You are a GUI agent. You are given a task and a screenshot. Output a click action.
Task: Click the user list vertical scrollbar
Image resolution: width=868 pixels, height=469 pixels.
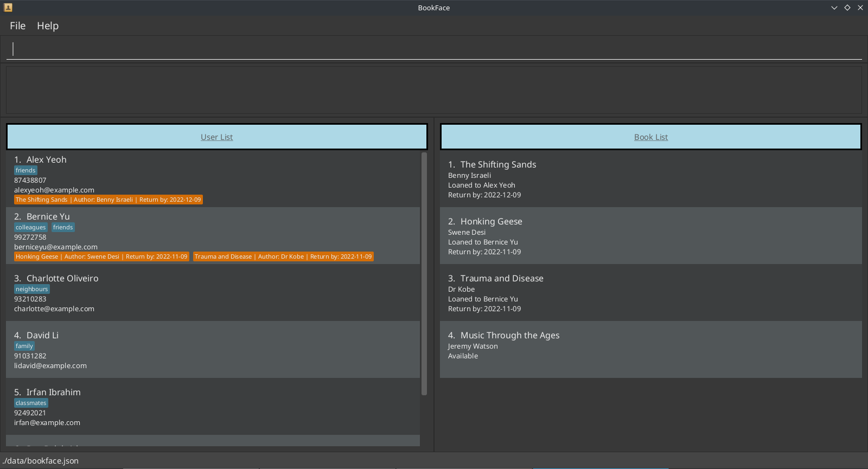(424, 274)
